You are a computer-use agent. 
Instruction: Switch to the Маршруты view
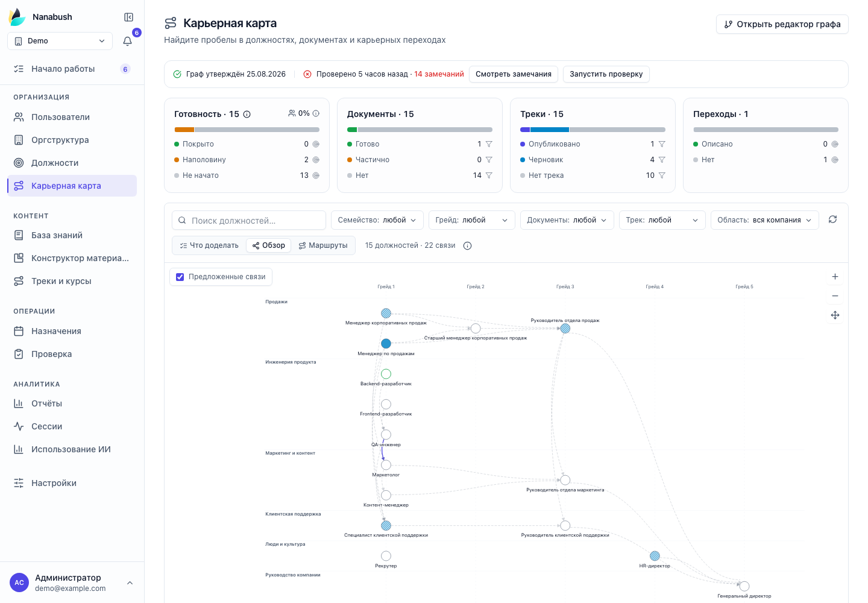click(323, 245)
